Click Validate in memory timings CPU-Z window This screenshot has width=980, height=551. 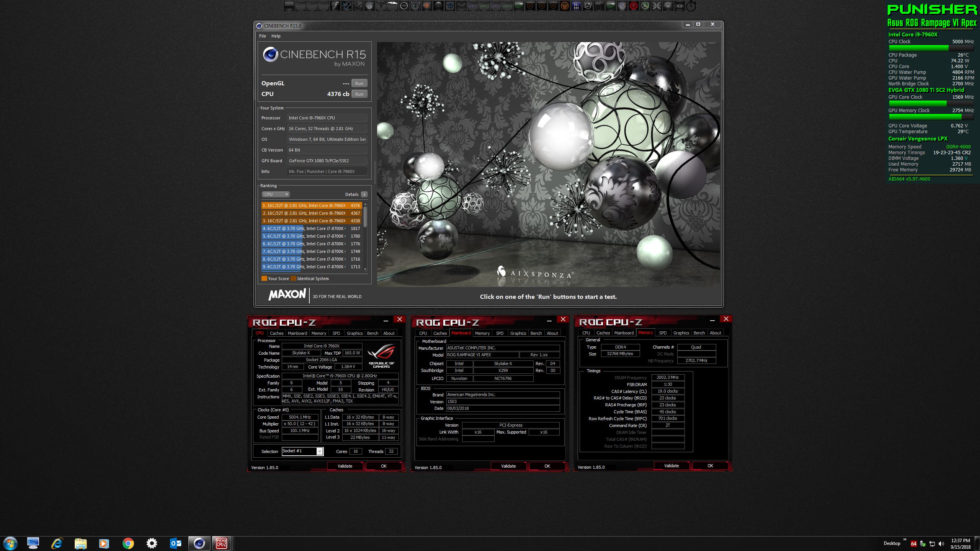671,466
